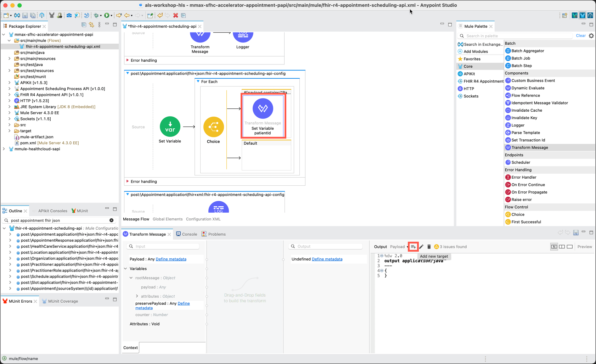Click the Save toolbar icon
Viewport: 596px width, 364px height.
tap(25, 16)
